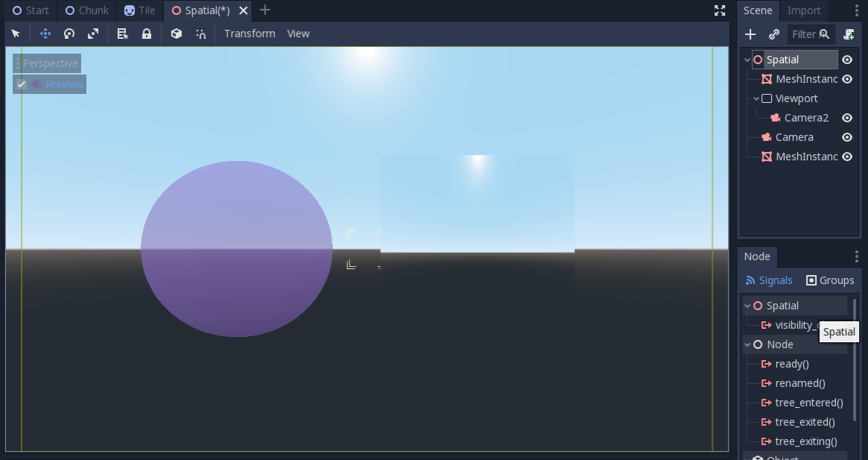This screenshot has width=868, height=460.
Task: Attach a new script via the script icon
Action: [x=849, y=34]
